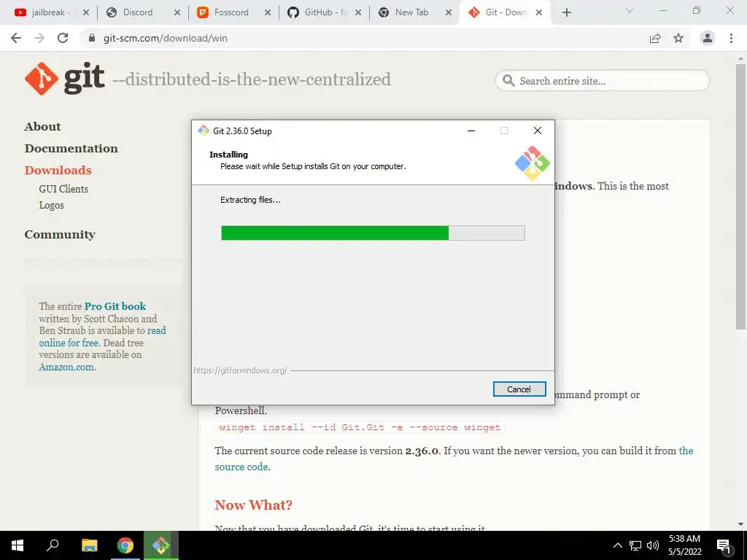Open the Downloads section
747x560 pixels.
[58, 171]
